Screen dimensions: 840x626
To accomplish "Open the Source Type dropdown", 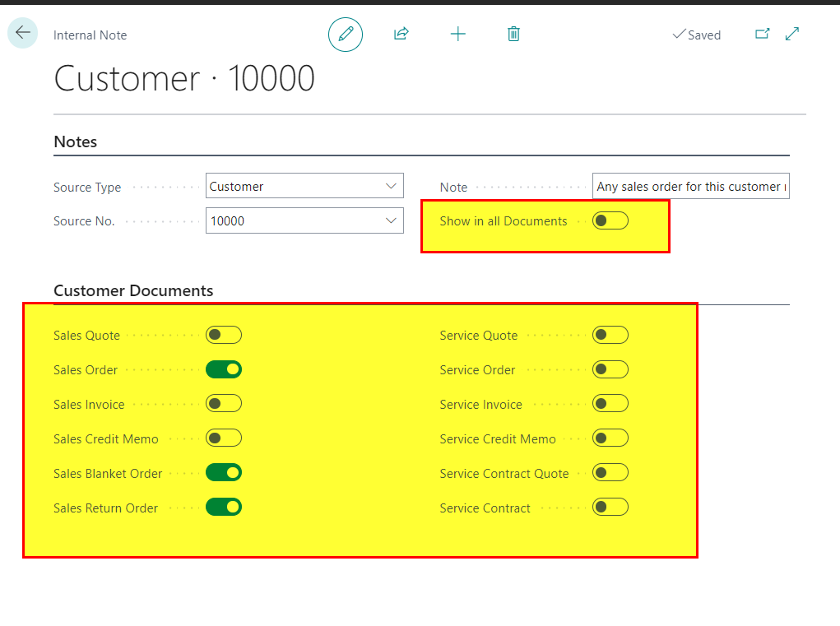I will [x=304, y=186].
